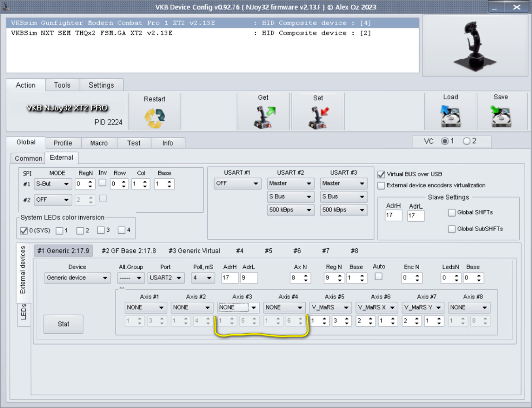Open SPI #1 MODE dropdown S-But

(x=53, y=184)
